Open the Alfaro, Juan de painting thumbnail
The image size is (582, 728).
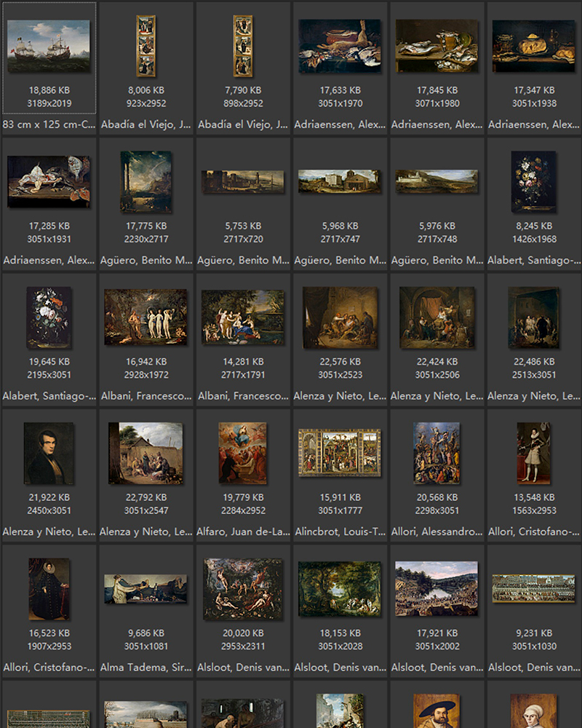(x=242, y=454)
